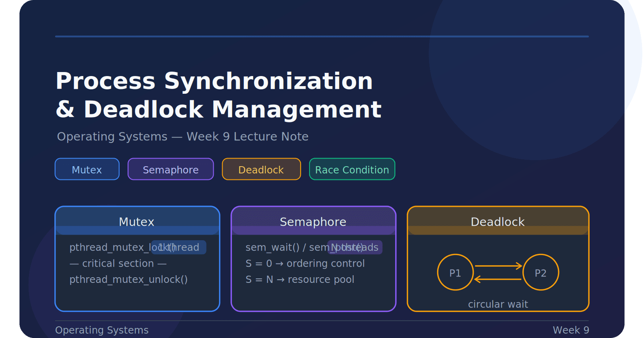Image resolution: width=644 pixels, height=338 pixels.
Task: Click the P2 process circle
Action: click(541, 272)
